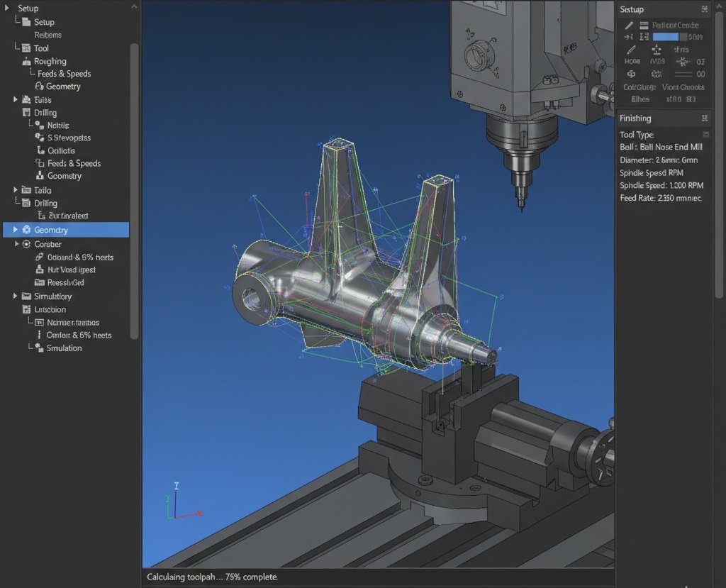Screen dimensions: 726x588
Task: Toggle the green gear icon in Setup panel
Action: 657,74
